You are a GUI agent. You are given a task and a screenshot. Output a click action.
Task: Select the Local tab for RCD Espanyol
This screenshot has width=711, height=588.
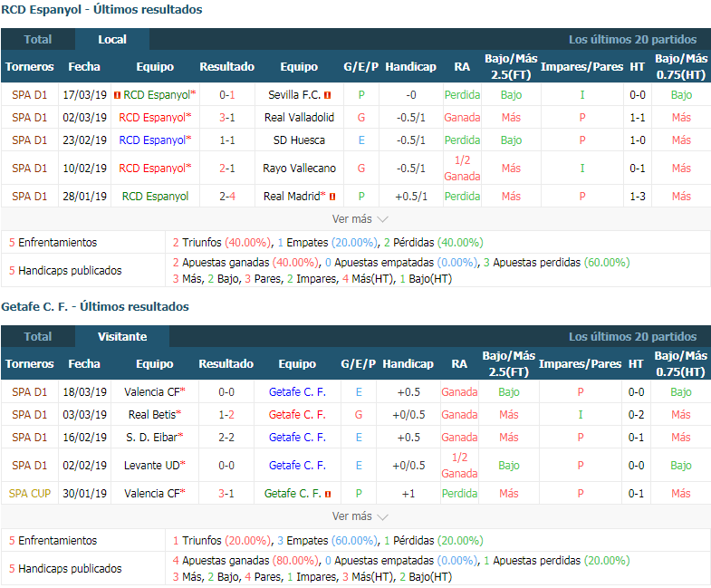[112, 40]
